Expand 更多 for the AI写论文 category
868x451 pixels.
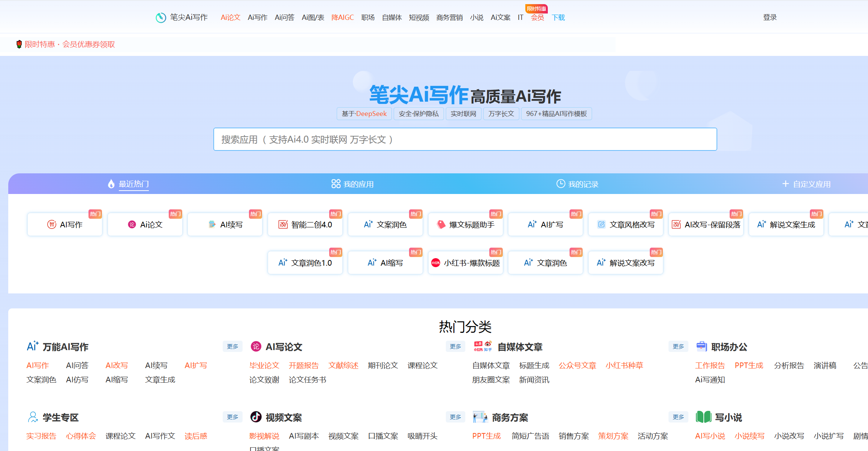(455, 346)
